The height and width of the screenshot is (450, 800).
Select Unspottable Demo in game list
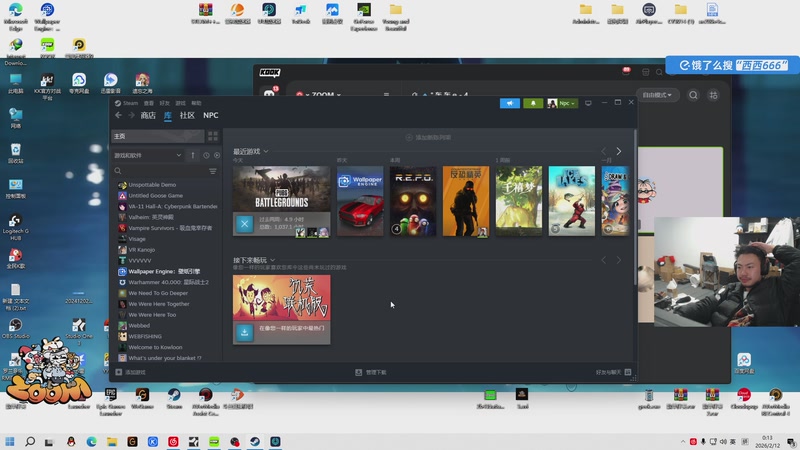click(152, 185)
